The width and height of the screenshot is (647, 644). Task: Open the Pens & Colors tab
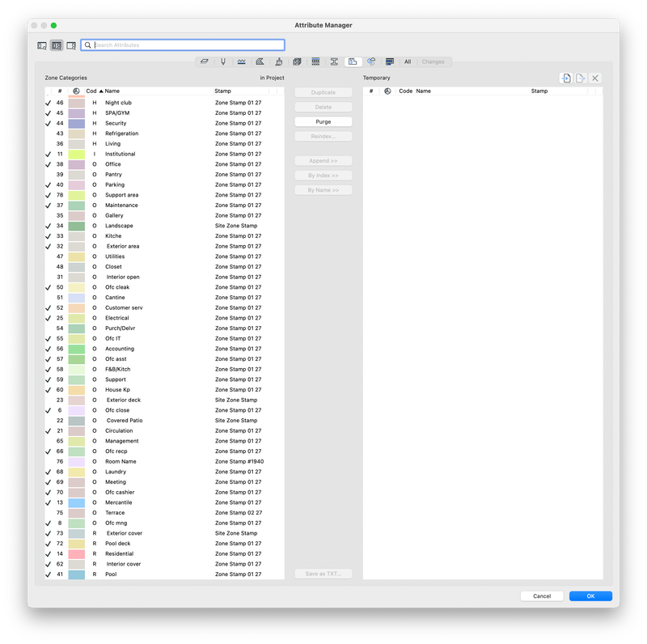(223, 62)
